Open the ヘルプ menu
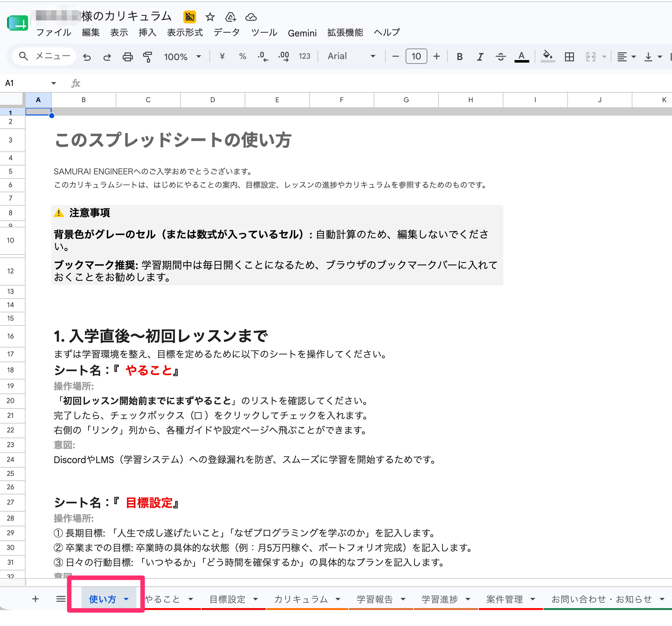The width and height of the screenshot is (672, 626). pyautogui.click(x=387, y=33)
